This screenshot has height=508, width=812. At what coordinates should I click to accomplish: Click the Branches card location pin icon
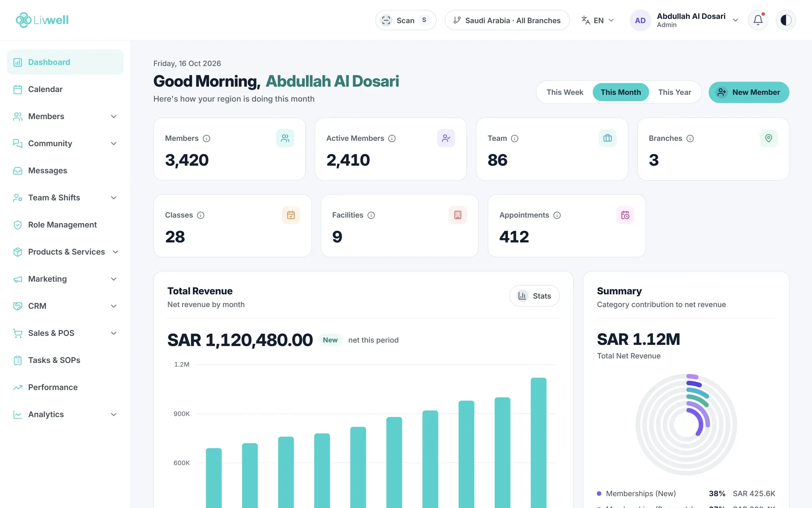coord(768,138)
